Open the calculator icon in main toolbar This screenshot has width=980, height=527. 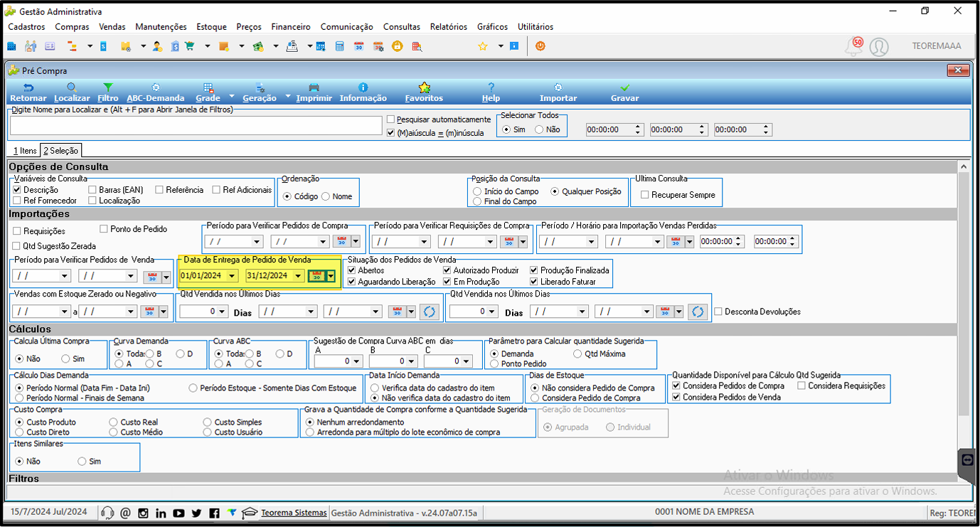pyautogui.click(x=340, y=46)
